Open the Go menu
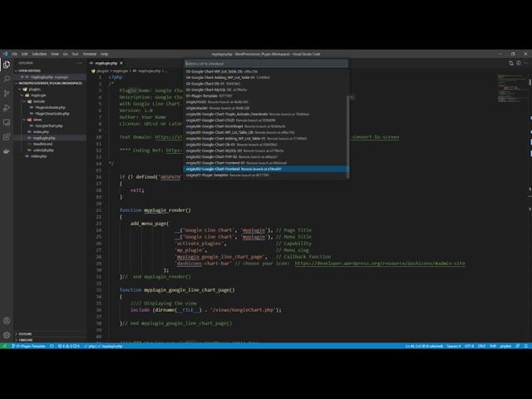 tap(66, 54)
